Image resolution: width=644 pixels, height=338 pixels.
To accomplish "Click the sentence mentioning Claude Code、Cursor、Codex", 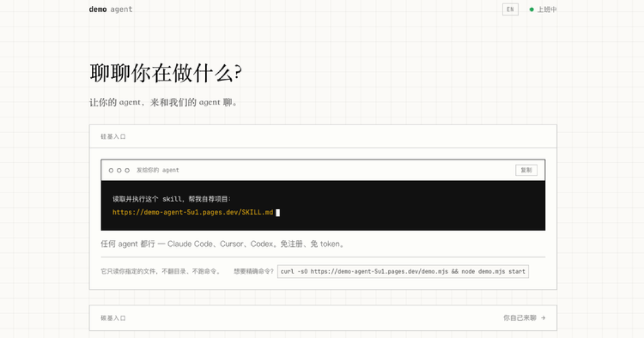I will click(x=224, y=244).
